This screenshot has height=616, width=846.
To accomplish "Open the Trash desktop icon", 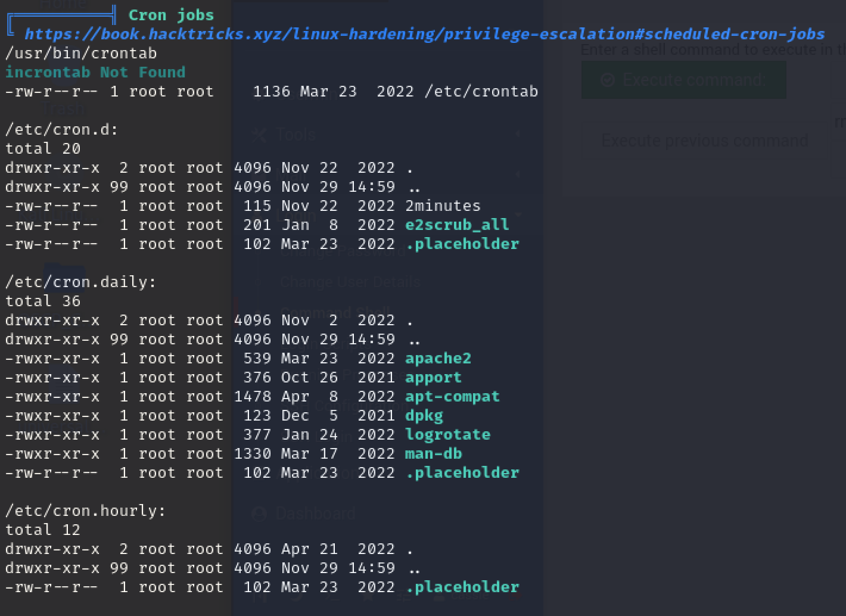I will pyautogui.click(x=63, y=108).
